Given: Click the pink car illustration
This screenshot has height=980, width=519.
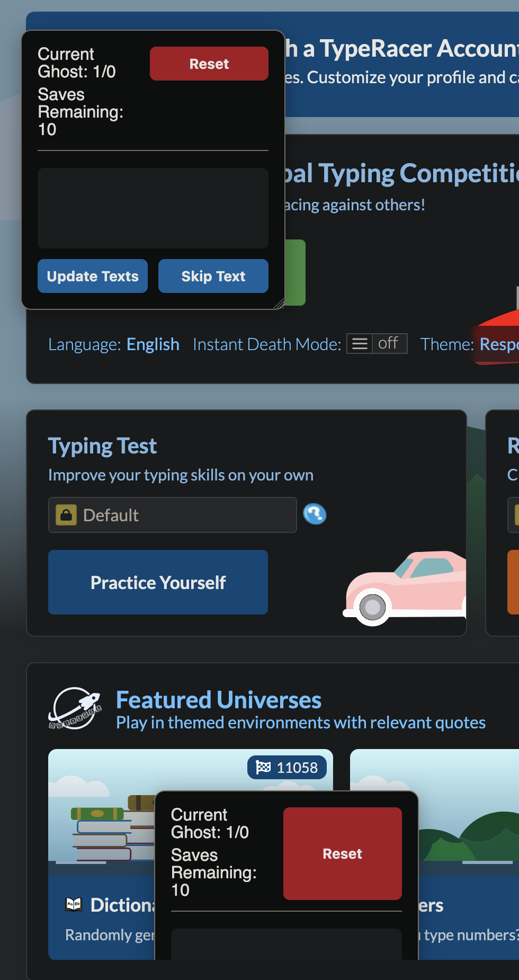Looking at the screenshot, I should coord(405,588).
